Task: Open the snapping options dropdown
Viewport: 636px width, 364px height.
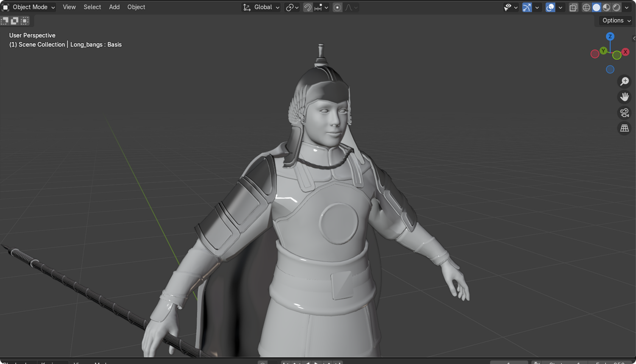Action: tap(322, 7)
